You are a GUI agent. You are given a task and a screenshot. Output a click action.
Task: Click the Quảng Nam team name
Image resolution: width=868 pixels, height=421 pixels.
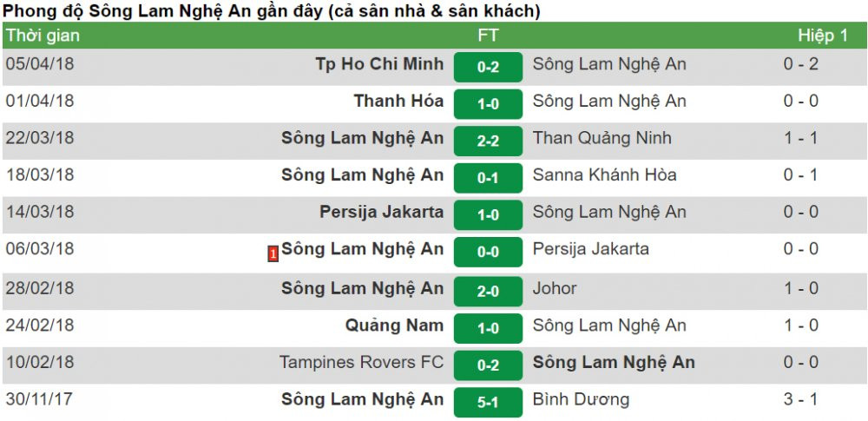pos(394,326)
